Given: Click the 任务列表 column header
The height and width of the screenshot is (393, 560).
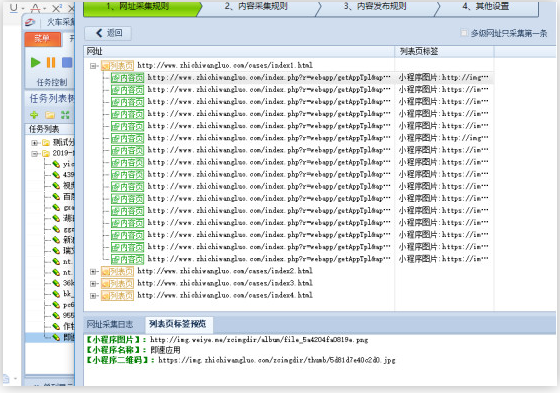Looking at the screenshot, I should (x=50, y=129).
